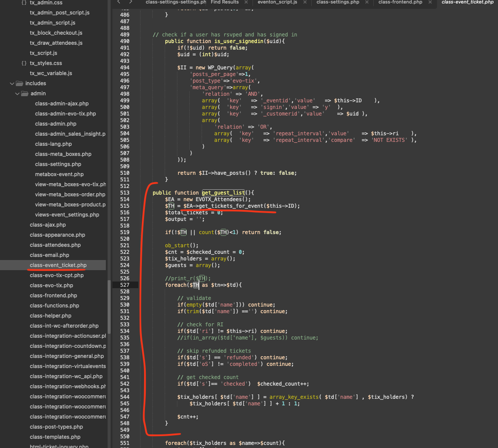
Task: Open class-attendees.php in the sidebar
Action: [x=55, y=245]
